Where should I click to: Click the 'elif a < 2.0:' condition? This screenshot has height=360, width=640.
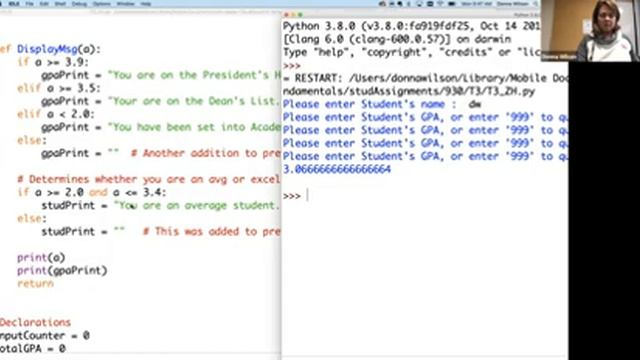pyautogui.click(x=56, y=115)
